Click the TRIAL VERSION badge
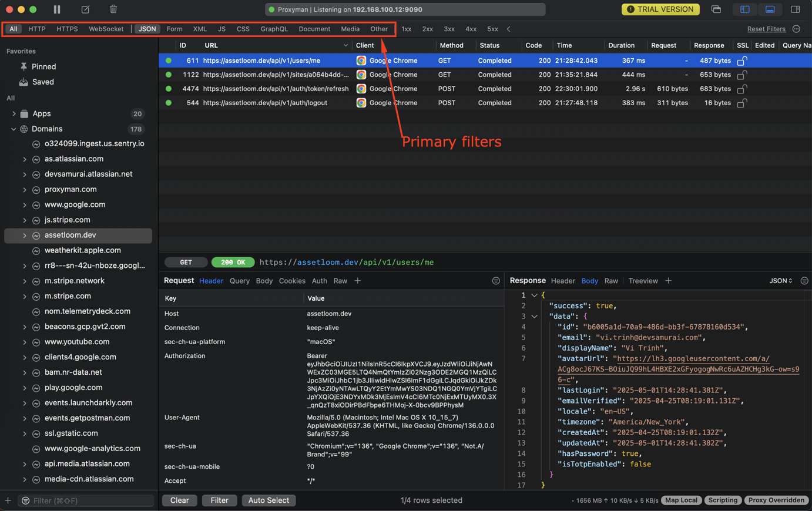The width and height of the screenshot is (812, 511). tap(660, 9)
